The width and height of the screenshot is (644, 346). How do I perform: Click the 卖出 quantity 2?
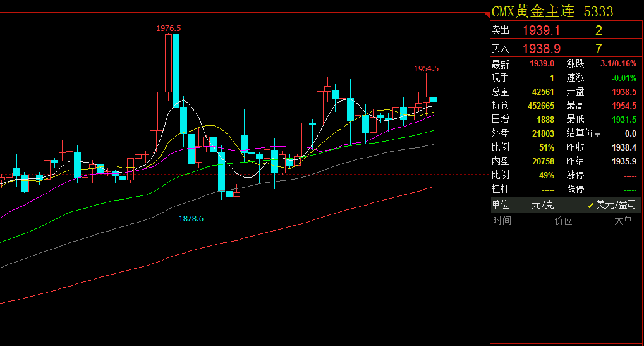click(x=598, y=30)
